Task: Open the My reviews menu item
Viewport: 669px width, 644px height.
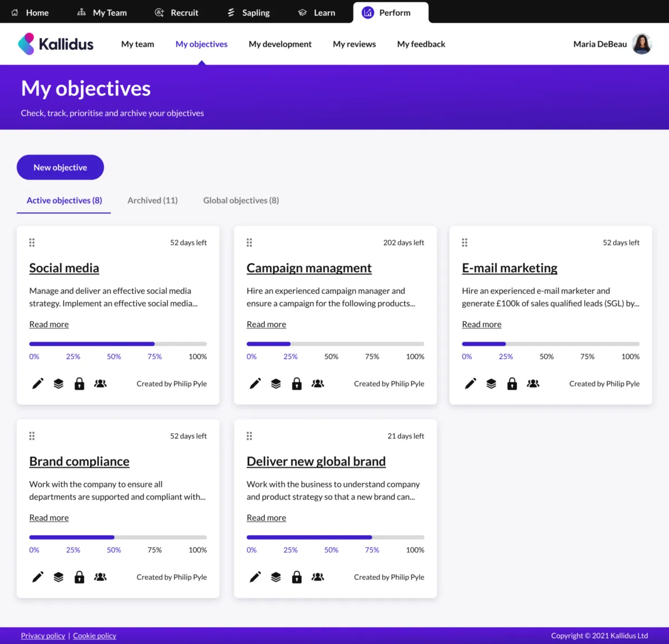Action: pos(354,44)
